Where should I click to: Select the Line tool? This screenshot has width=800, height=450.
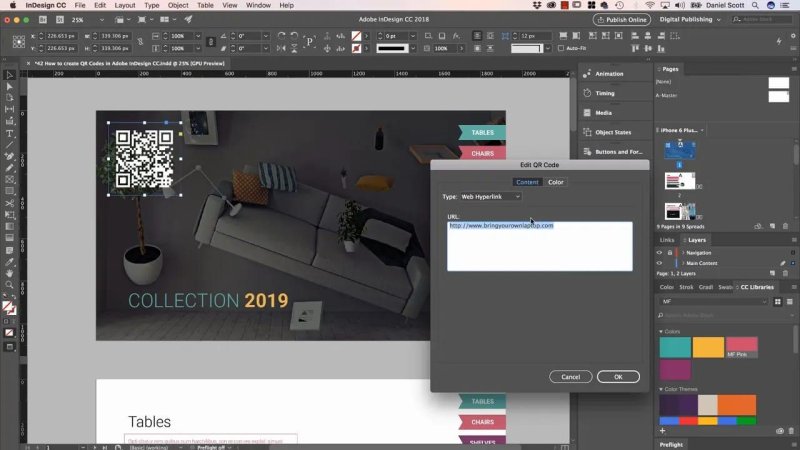[9, 145]
